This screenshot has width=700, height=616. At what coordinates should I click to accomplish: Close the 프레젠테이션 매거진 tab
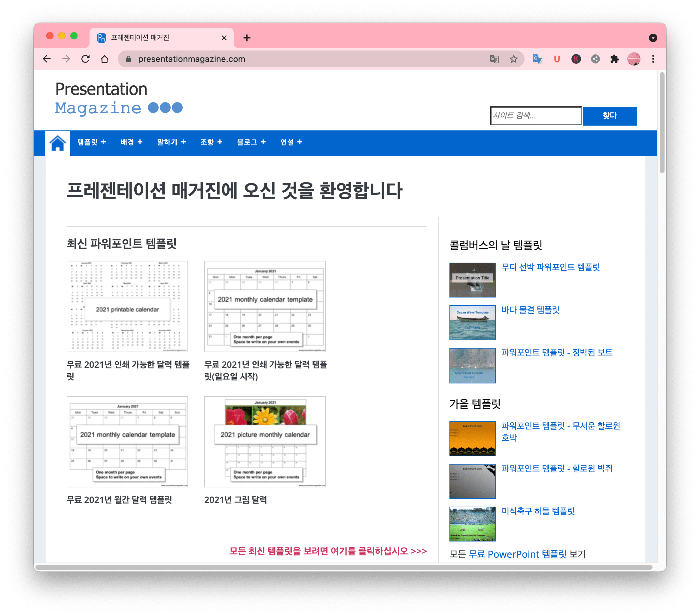pyautogui.click(x=224, y=38)
